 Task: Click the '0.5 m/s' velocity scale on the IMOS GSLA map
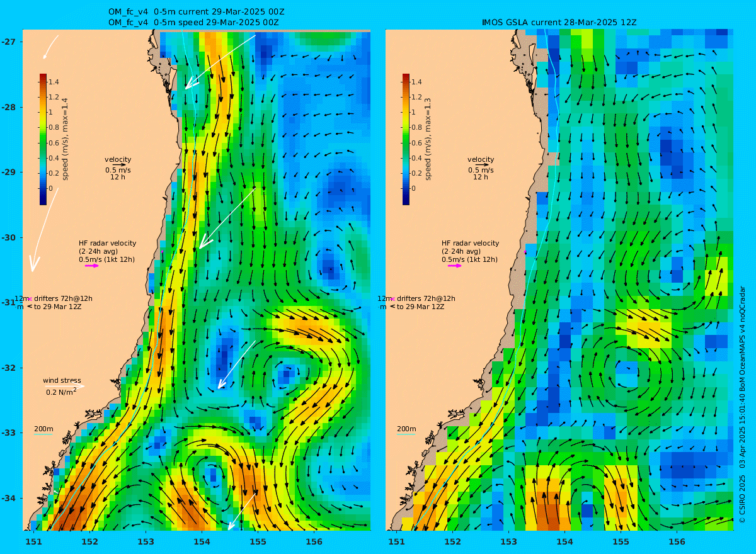[x=481, y=170]
